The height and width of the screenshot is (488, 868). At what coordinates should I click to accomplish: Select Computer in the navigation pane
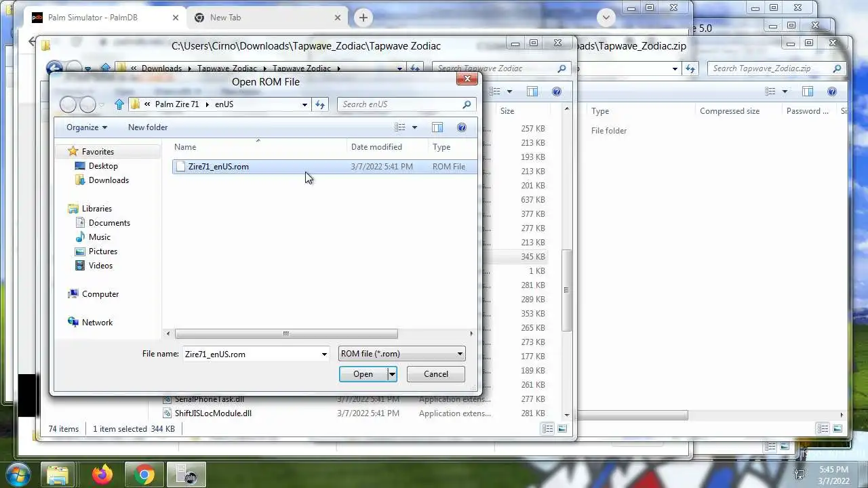(100, 293)
